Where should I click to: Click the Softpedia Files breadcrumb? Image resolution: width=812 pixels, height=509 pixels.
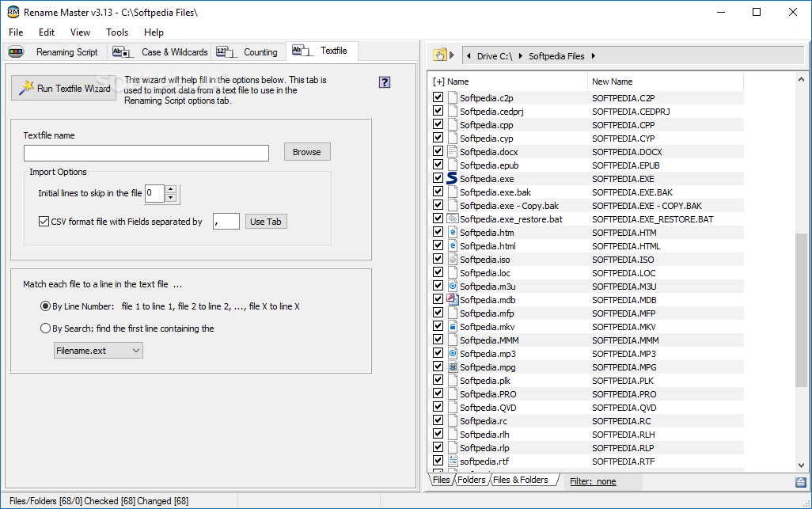click(556, 56)
